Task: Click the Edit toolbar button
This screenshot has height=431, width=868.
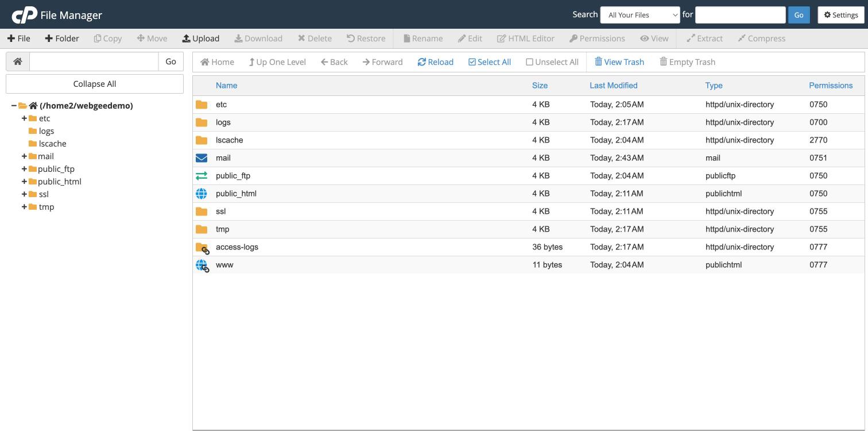Action: coord(470,39)
